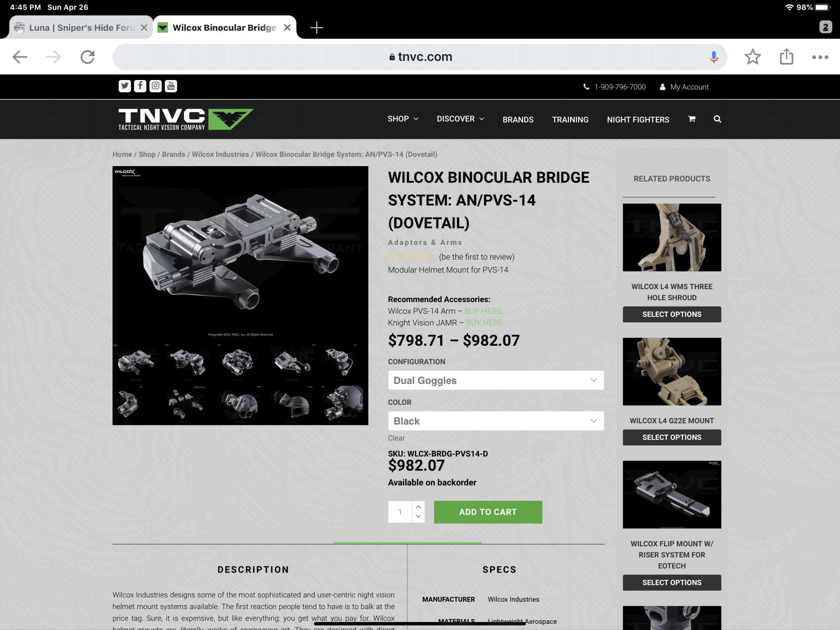Open TNVC Instagram page icon
Screen dimensions: 840x630
pos(155,86)
